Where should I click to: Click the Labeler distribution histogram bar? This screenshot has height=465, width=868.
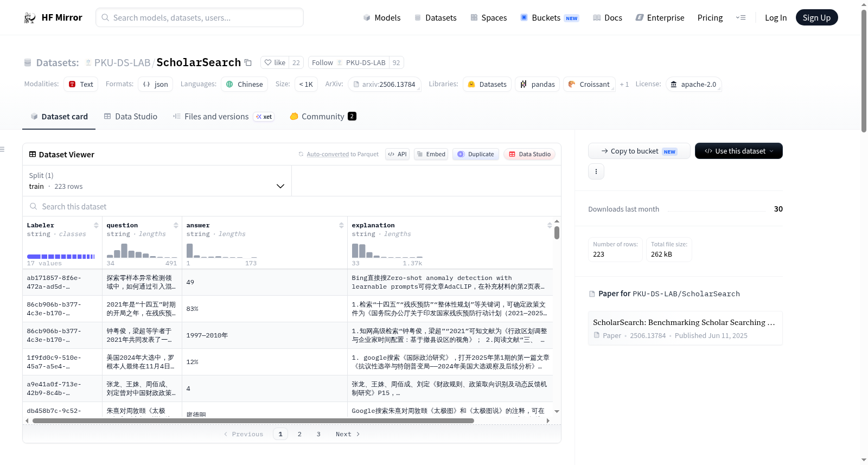coord(61,256)
